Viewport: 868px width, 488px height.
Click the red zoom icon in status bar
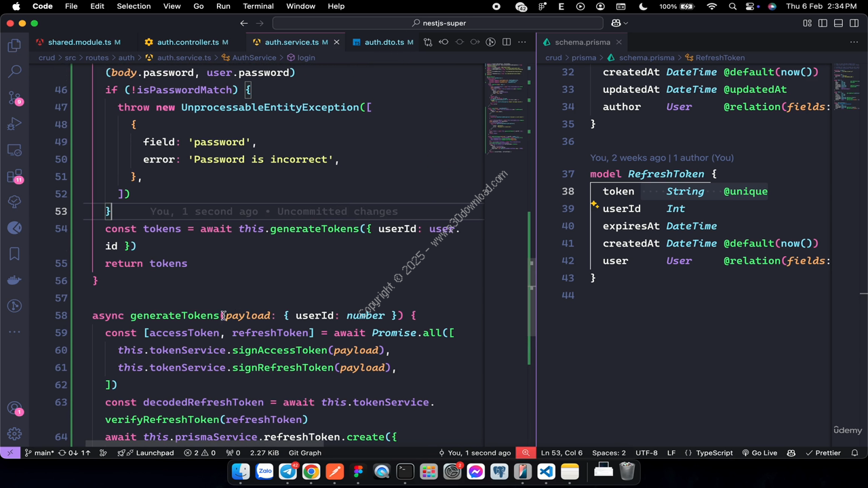pyautogui.click(x=526, y=453)
